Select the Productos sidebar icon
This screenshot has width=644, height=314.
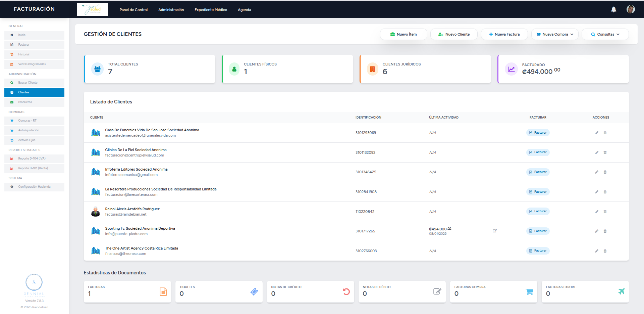(12, 102)
